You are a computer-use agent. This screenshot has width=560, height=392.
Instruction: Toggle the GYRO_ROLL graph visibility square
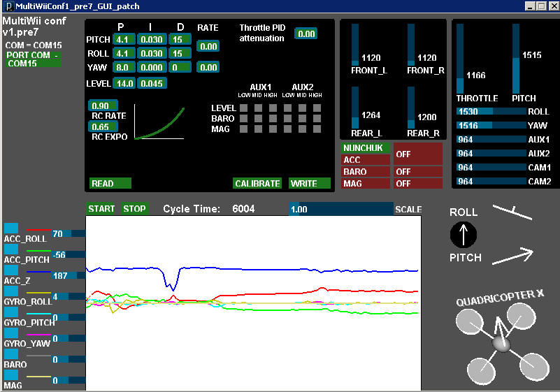pyautogui.click(x=11, y=291)
